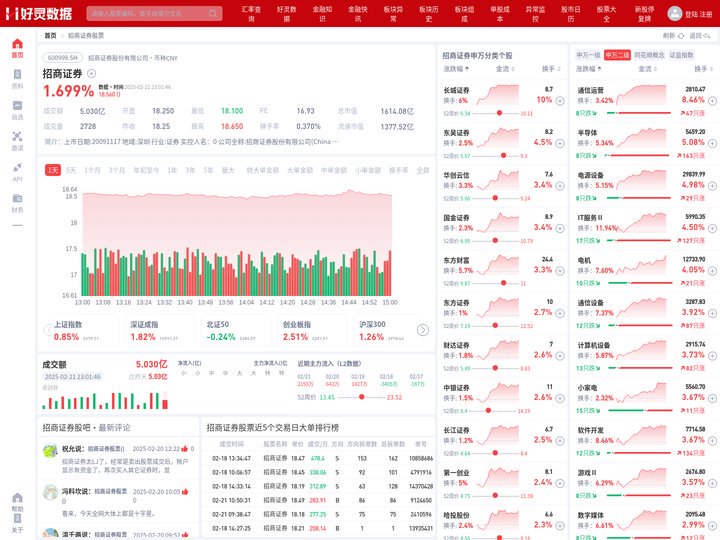
Task: Show 大单金额 chart series
Action: pos(300,170)
